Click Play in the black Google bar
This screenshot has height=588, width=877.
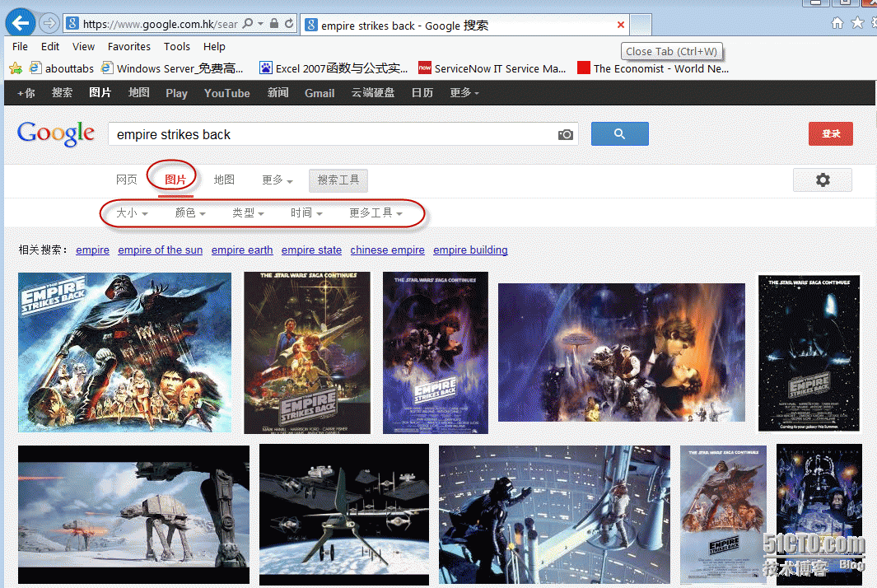pyautogui.click(x=176, y=93)
